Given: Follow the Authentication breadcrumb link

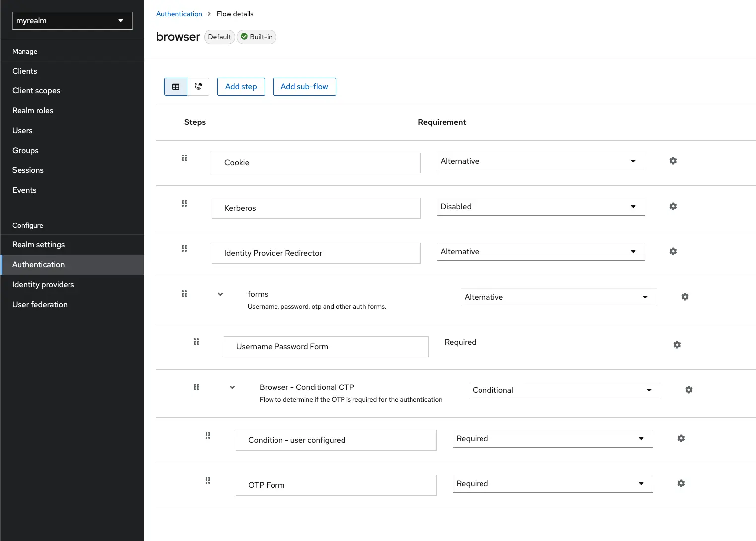Looking at the screenshot, I should (179, 14).
